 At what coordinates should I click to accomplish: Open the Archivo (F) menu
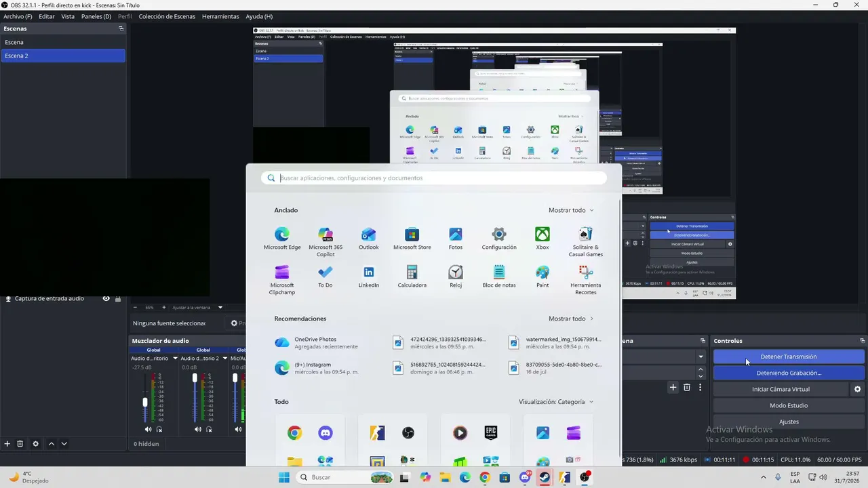(x=18, y=16)
